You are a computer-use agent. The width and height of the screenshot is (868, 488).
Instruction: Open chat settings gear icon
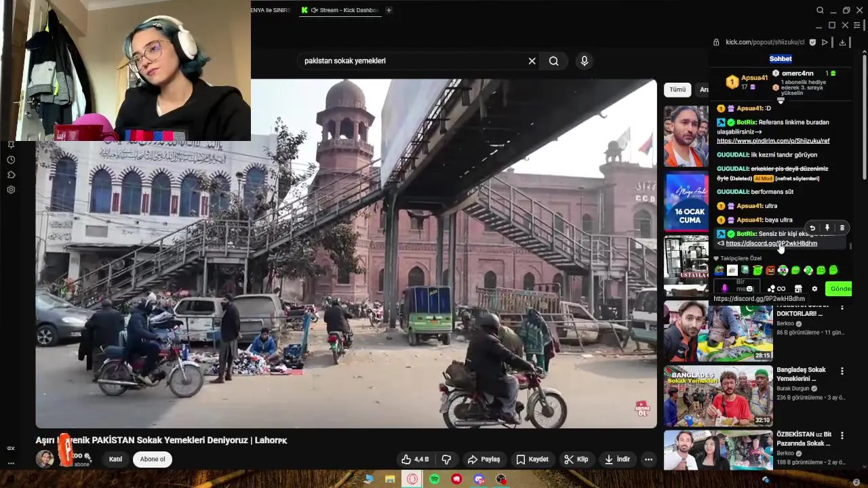[x=814, y=289]
